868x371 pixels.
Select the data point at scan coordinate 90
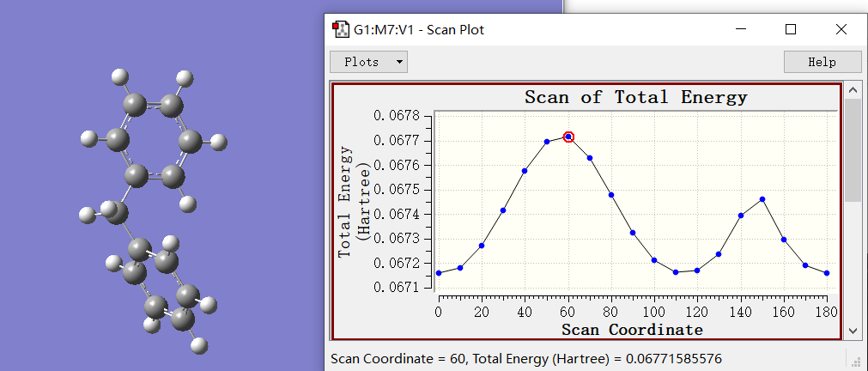633,233
